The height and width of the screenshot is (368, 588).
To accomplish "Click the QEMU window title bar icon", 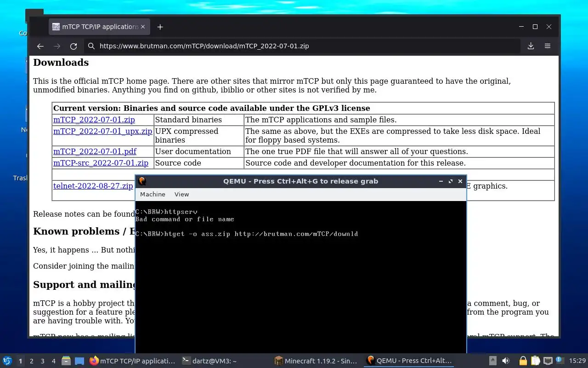I will click(x=142, y=181).
